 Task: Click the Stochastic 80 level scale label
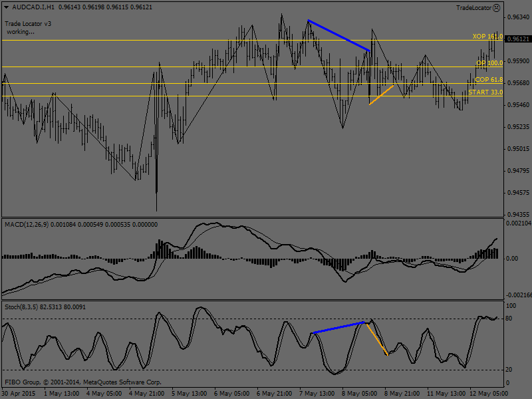tap(511, 319)
